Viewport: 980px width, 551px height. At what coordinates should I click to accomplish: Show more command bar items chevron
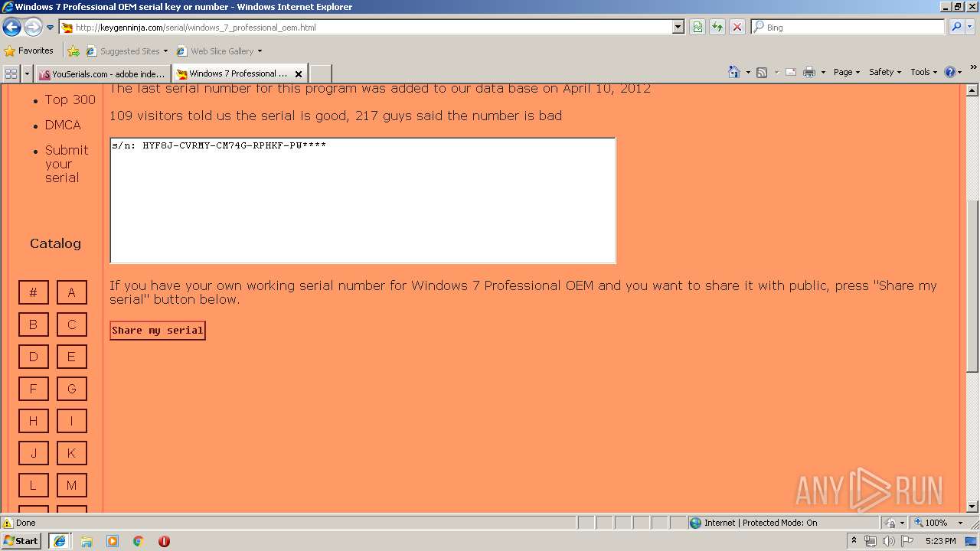[973, 68]
